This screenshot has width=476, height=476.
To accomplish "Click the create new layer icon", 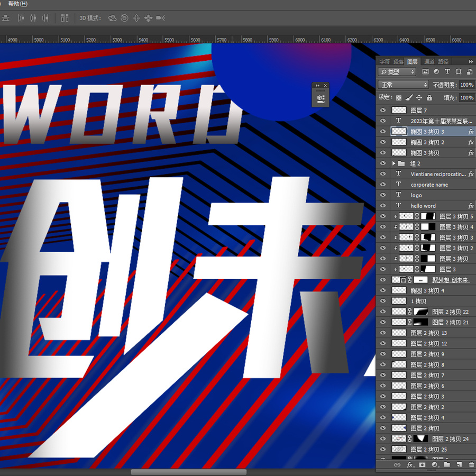I will tap(459, 465).
